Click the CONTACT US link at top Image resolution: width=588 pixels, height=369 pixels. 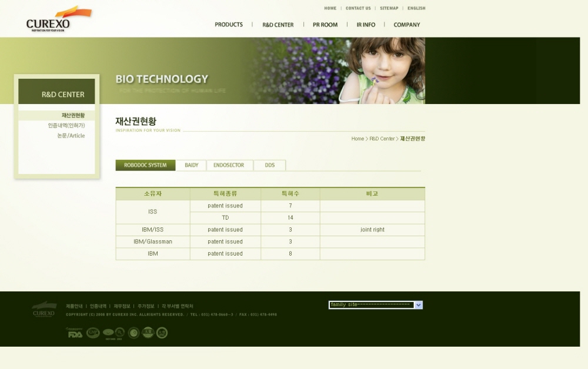tap(358, 8)
